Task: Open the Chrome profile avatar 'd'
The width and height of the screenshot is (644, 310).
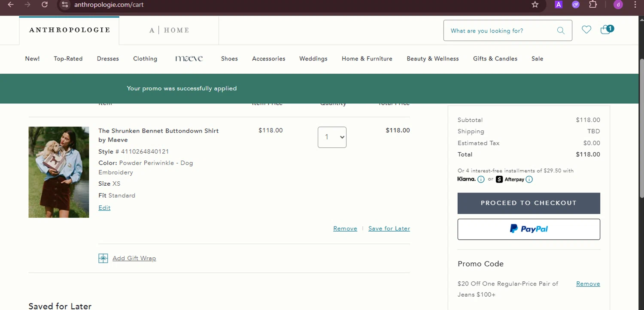Action: point(618,5)
